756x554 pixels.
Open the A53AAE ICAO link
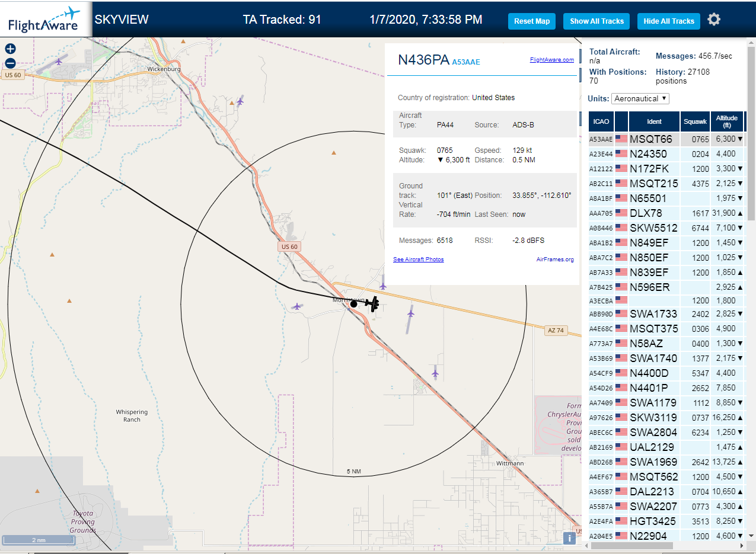[466, 62]
